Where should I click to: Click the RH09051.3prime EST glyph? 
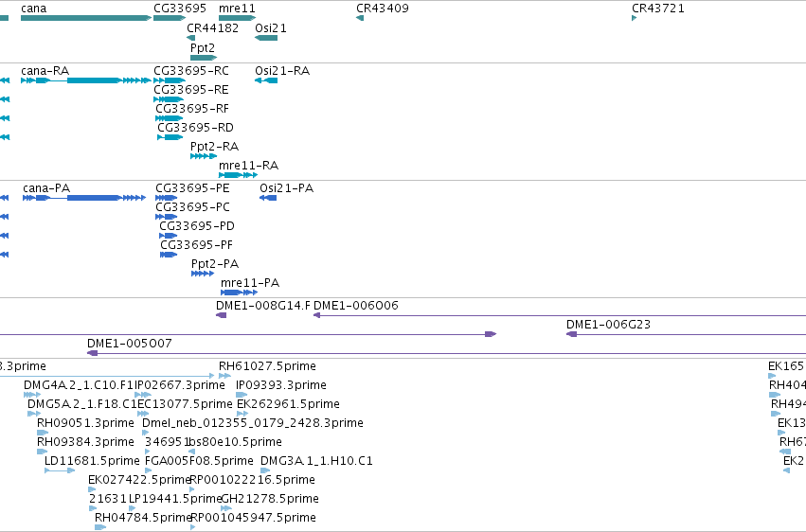tap(43, 433)
